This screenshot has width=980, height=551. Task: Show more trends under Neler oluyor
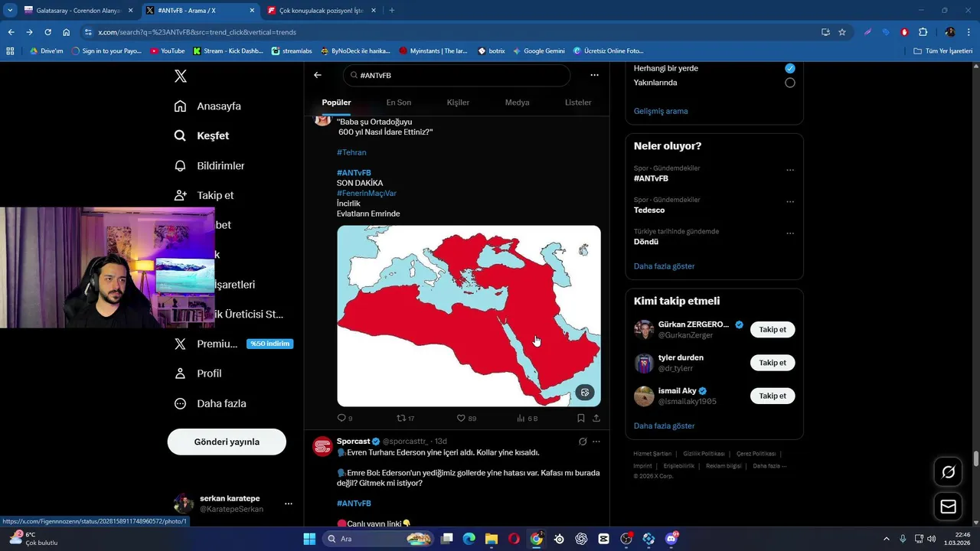pos(665,266)
